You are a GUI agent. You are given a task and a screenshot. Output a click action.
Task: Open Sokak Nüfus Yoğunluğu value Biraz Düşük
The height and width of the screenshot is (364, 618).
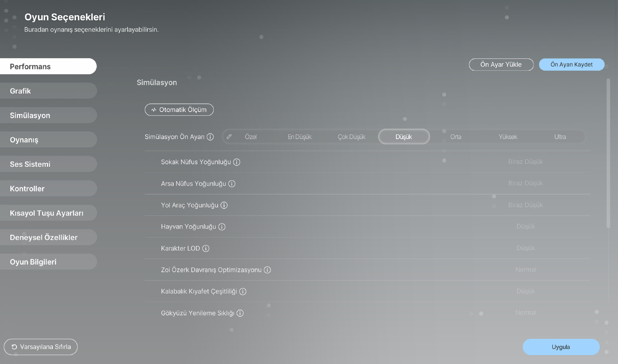525,162
